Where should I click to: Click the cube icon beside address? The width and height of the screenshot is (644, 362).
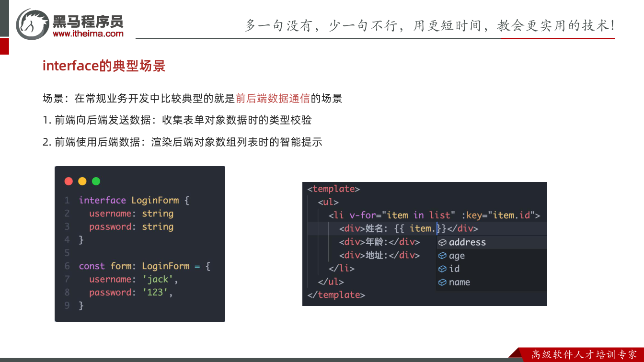442,242
